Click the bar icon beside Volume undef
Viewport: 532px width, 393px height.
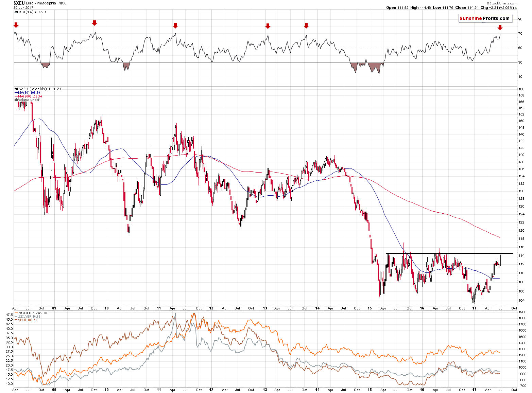click(x=16, y=100)
